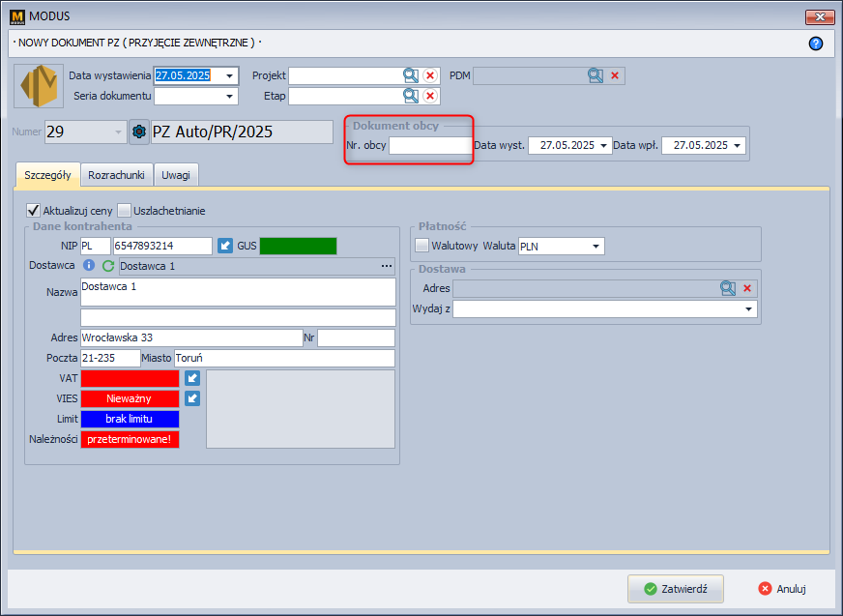Enable the Uszlachetnianie checkbox
The width and height of the screenshot is (843, 616).
[124, 210]
